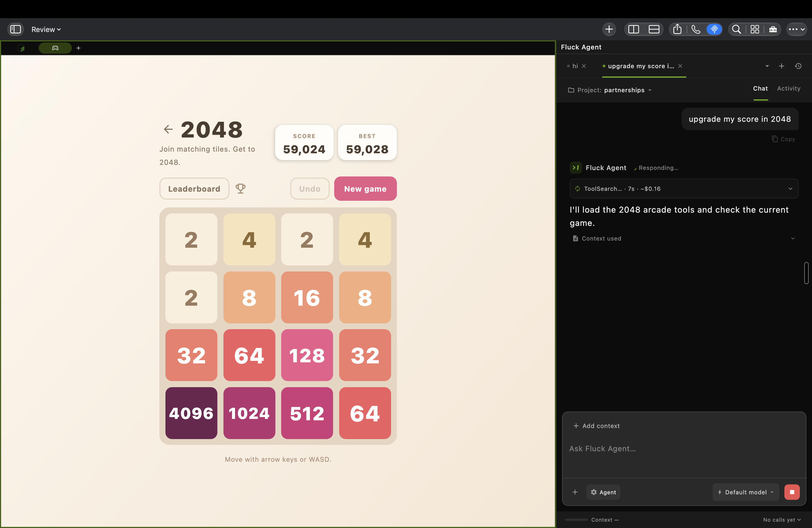
Task: Switch to the Chat tab
Action: point(760,89)
